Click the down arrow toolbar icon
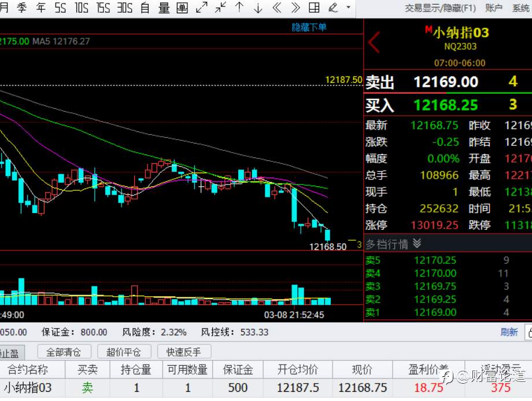Viewport: 532px width, 401px height. click(x=258, y=8)
